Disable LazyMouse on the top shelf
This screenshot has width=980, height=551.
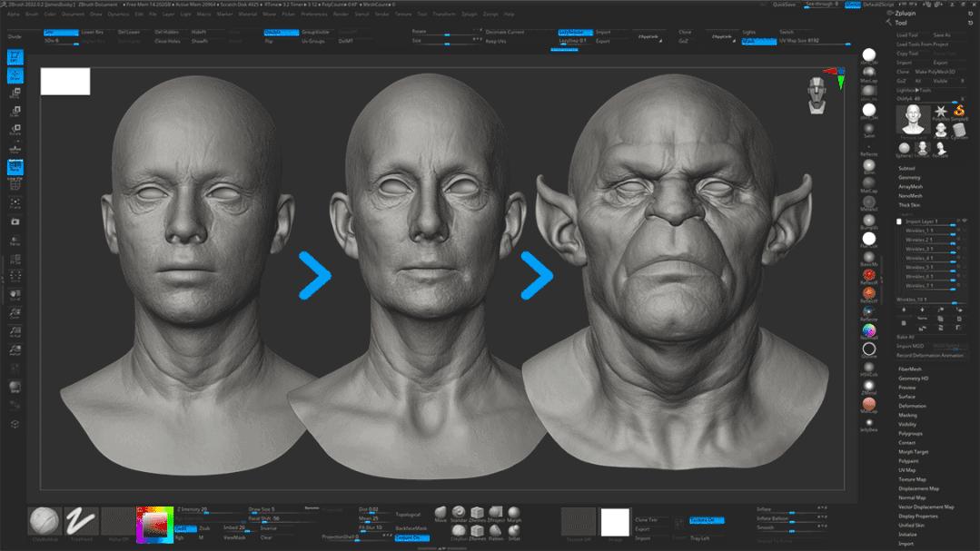(x=575, y=32)
